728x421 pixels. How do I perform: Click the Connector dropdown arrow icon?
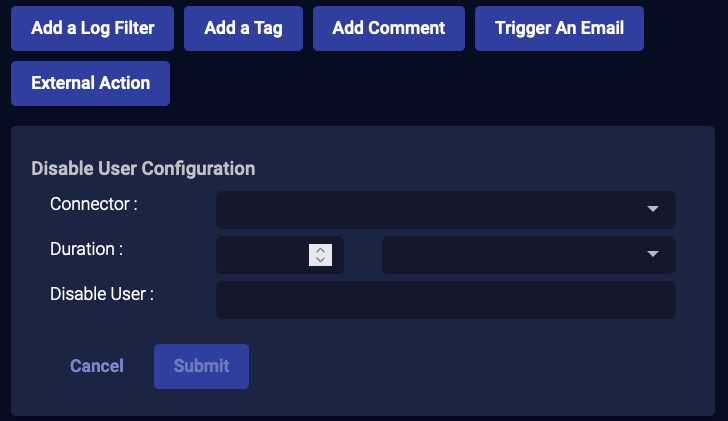click(653, 210)
